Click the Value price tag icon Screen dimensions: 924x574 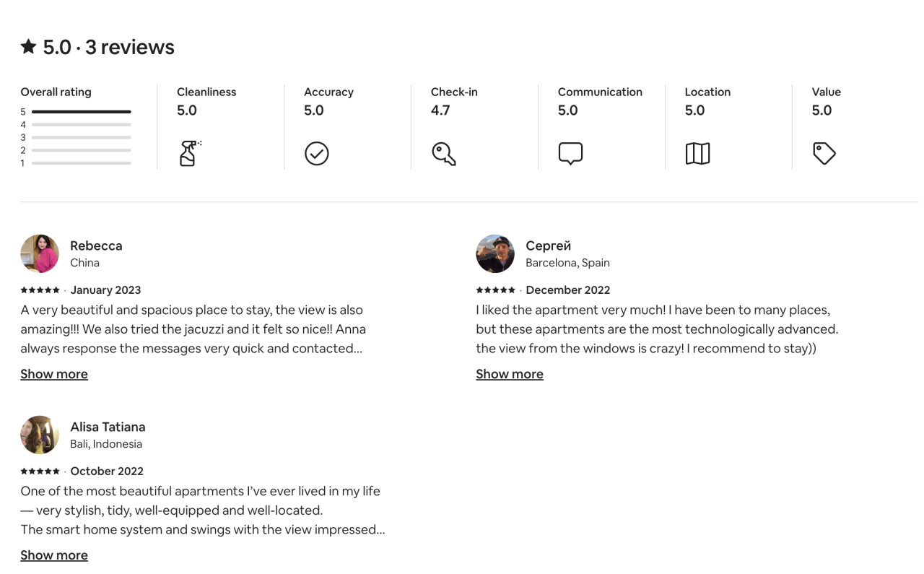point(824,153)
